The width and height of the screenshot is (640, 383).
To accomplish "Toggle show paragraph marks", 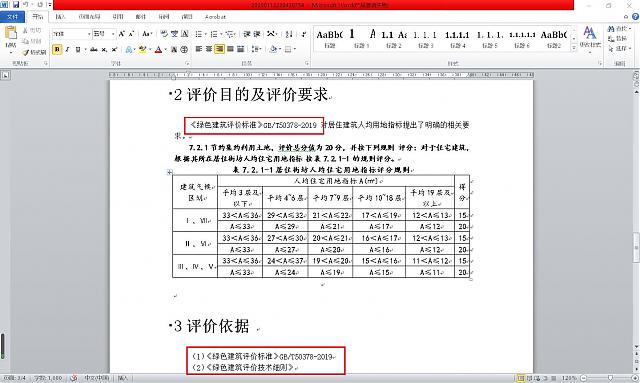I will pyautogui.click(x=304, y=34).
